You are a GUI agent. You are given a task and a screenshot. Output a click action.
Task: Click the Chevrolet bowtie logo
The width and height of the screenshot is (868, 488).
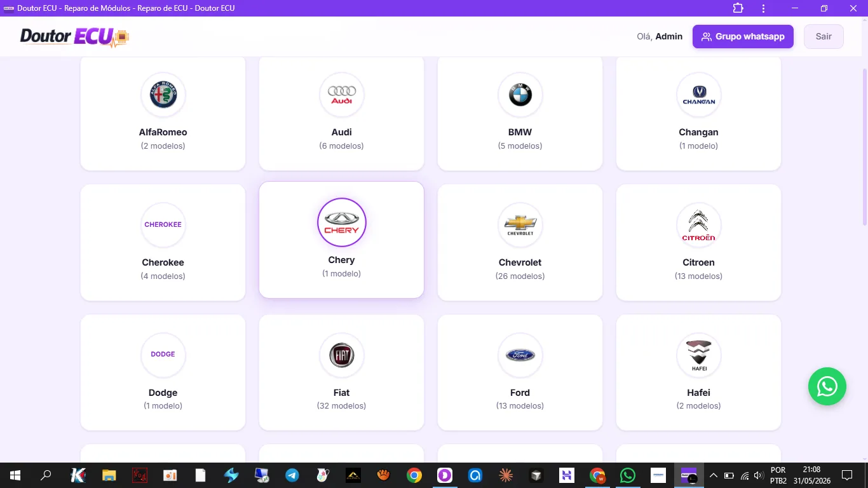[x=520, y=225]
